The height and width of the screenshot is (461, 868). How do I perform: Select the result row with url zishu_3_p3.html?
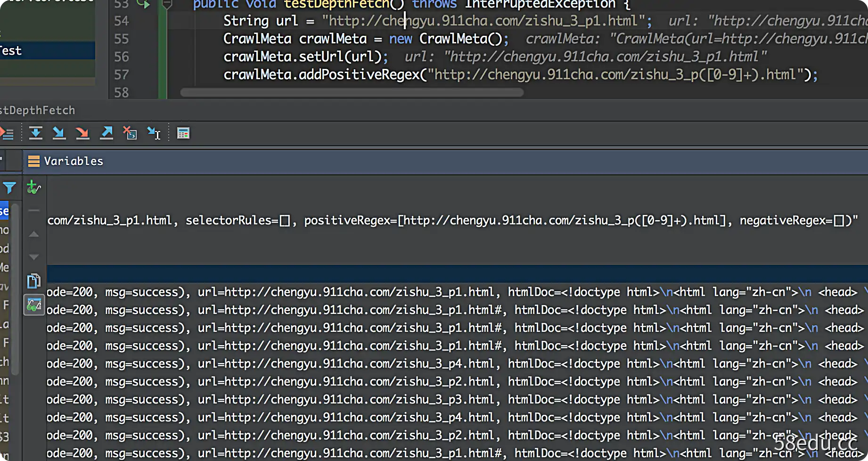tap(457, 399)
